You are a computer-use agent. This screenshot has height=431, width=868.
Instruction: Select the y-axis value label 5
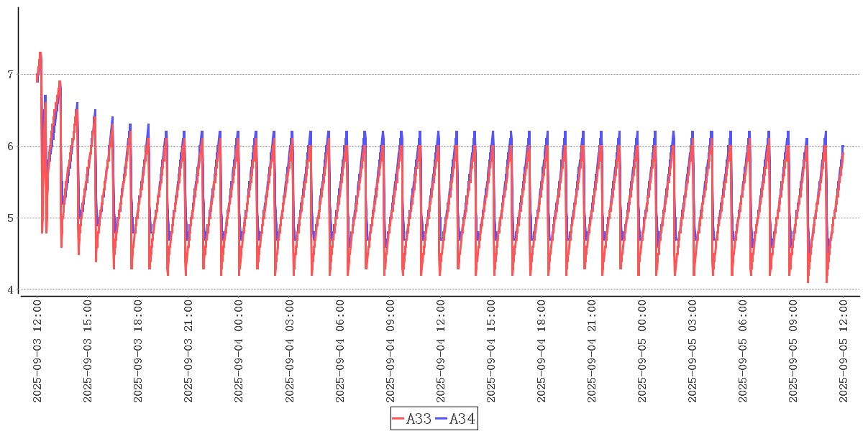coord(10,218)
